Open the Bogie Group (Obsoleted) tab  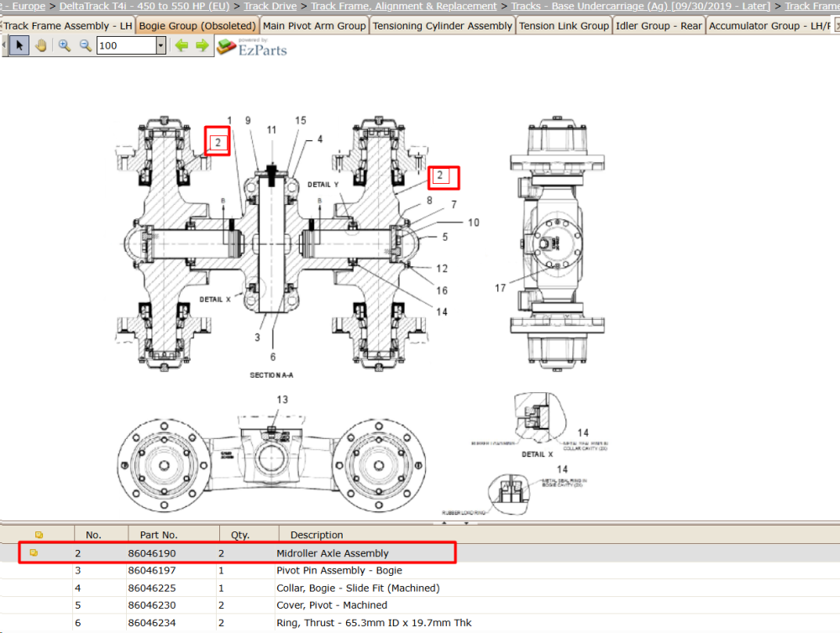(197, 26)
